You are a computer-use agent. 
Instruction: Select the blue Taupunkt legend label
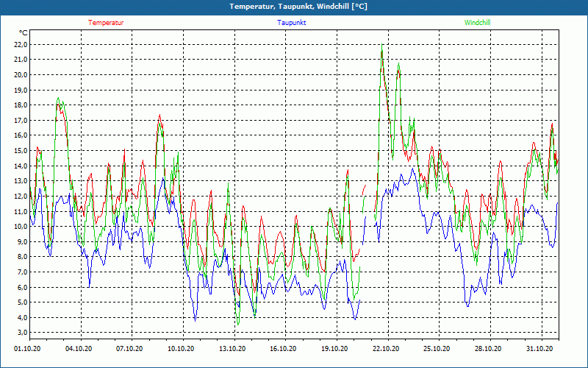292,23
